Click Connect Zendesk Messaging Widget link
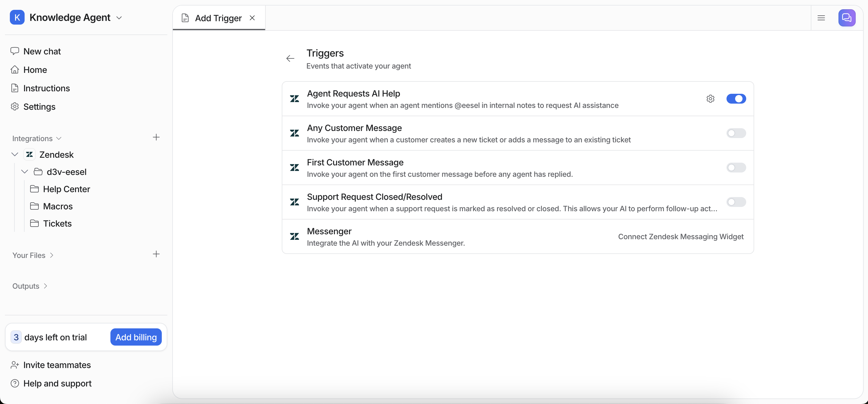This screenshot has height=404, width=868. pos(680,236)
